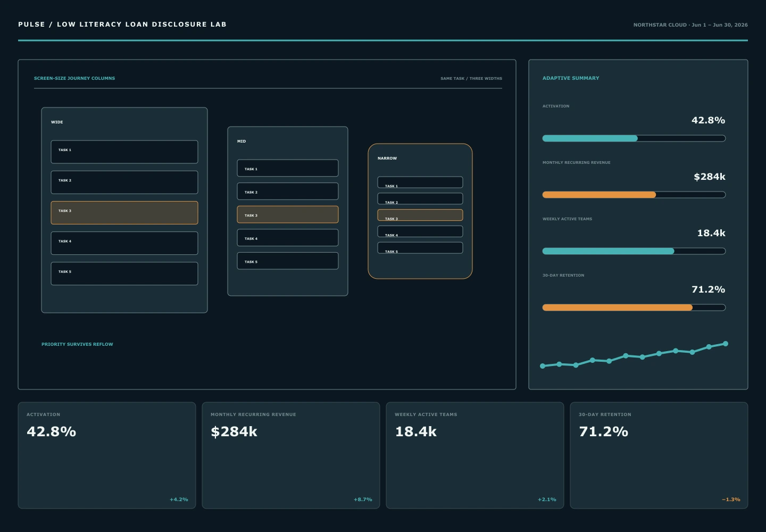Click the "ADAPTIVE SUMMARY" heading

(x=571, y=78)
